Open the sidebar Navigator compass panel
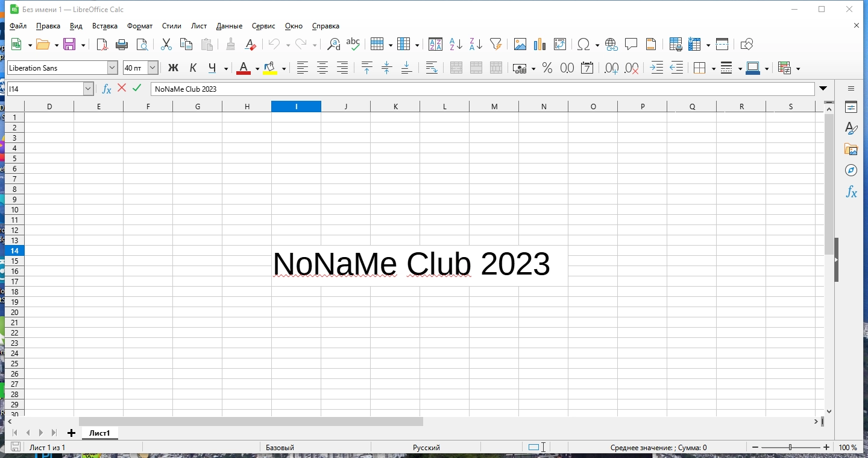The image size is (868, 458). [851, 170]
